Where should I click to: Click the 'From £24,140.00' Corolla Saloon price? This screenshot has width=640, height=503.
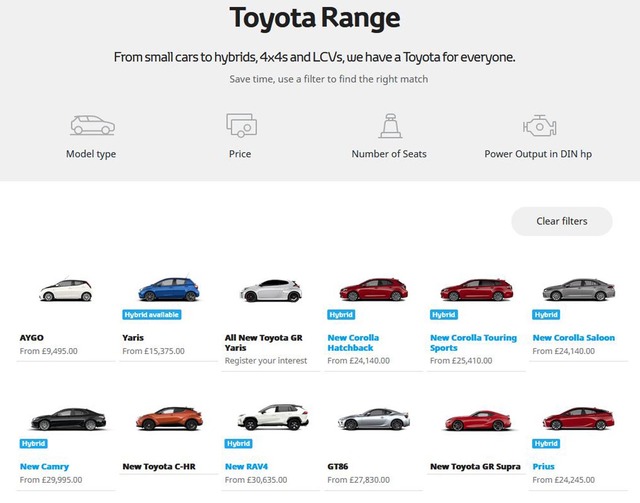click(x=564, y=351)
